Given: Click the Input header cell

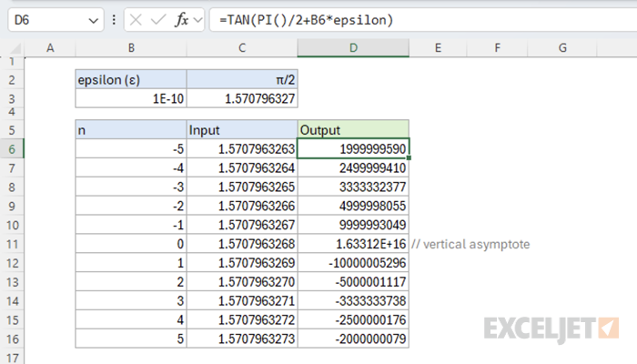Looking at the screenshot, I should tap(242, 130).
